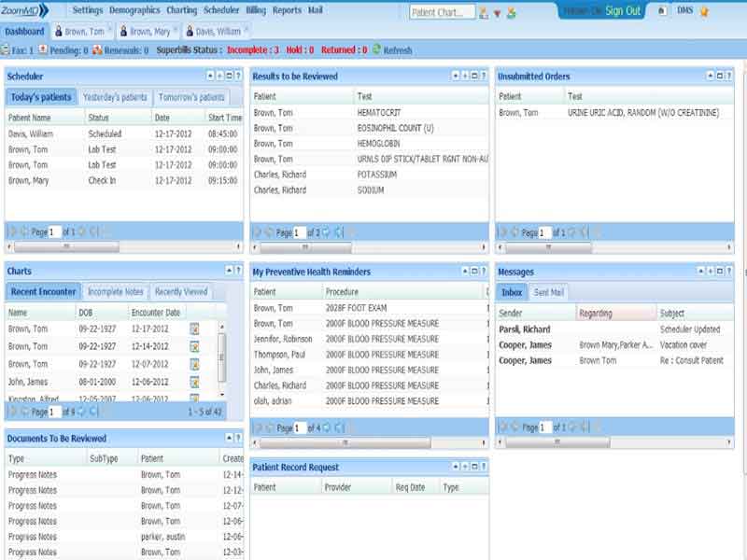Open the Sent Mail tab
Image resolution: width=747 pixels, height=560 pixels.
(x=548, y=292)
